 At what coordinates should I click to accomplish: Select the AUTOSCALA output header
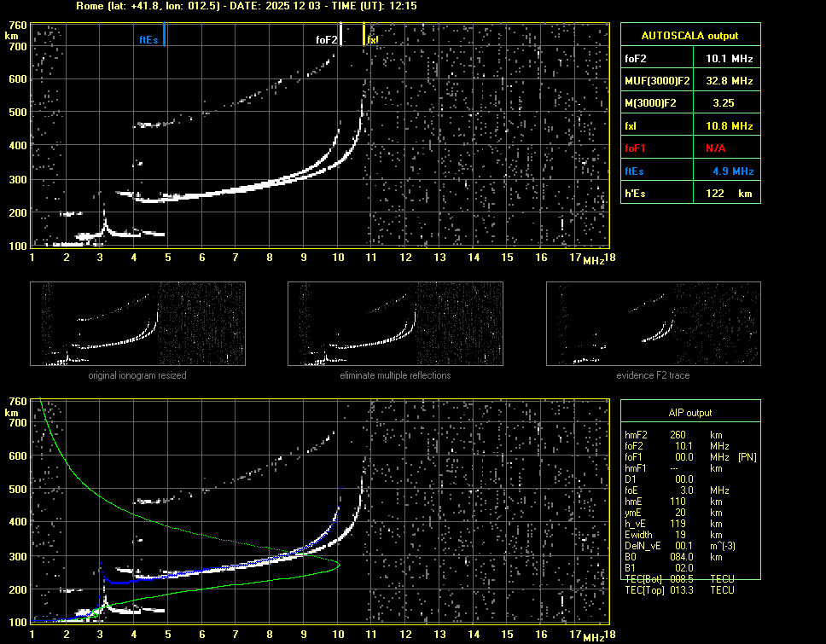[689, 36]
